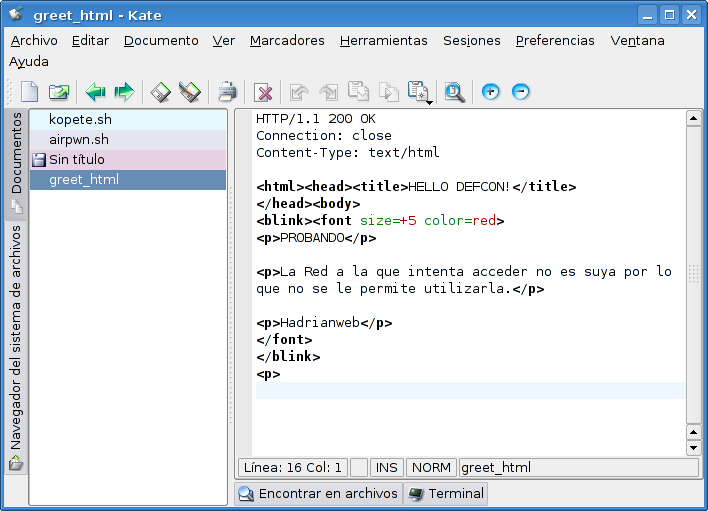Go to previous document with green left arrow
The image size is (708, 511).
point(95,92)
